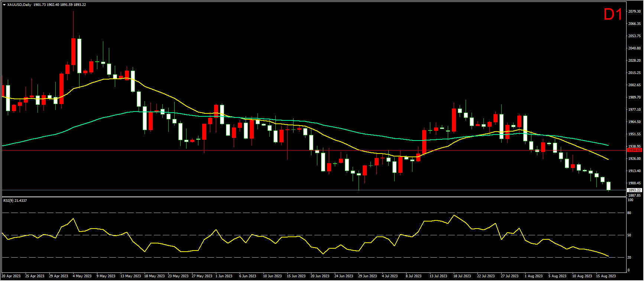Click the 8 Jul 2023 date label
Viewport: 644px width, 281px height.
click(x=414, y=276)
